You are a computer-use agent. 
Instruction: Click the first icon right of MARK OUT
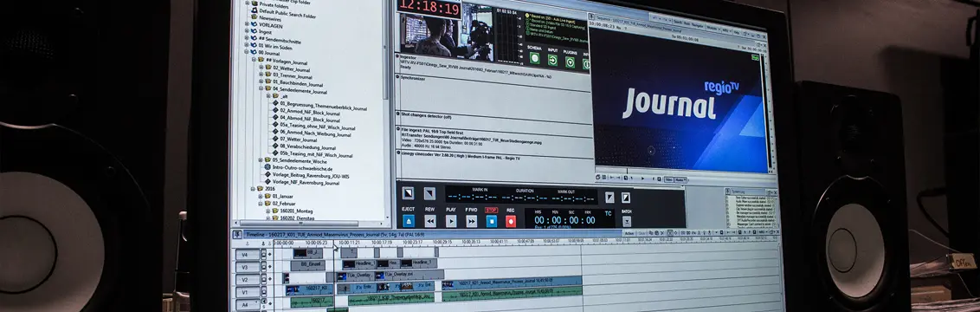point(609,198)
